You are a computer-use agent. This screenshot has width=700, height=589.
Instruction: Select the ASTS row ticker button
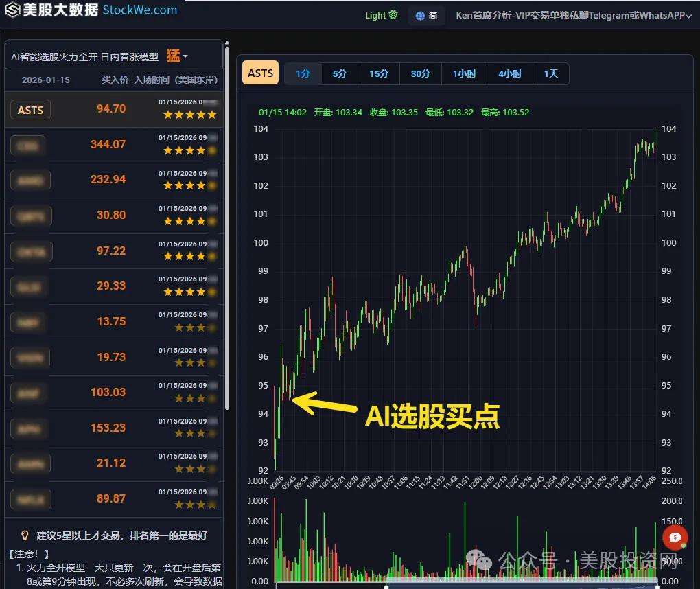click(30, 110)
